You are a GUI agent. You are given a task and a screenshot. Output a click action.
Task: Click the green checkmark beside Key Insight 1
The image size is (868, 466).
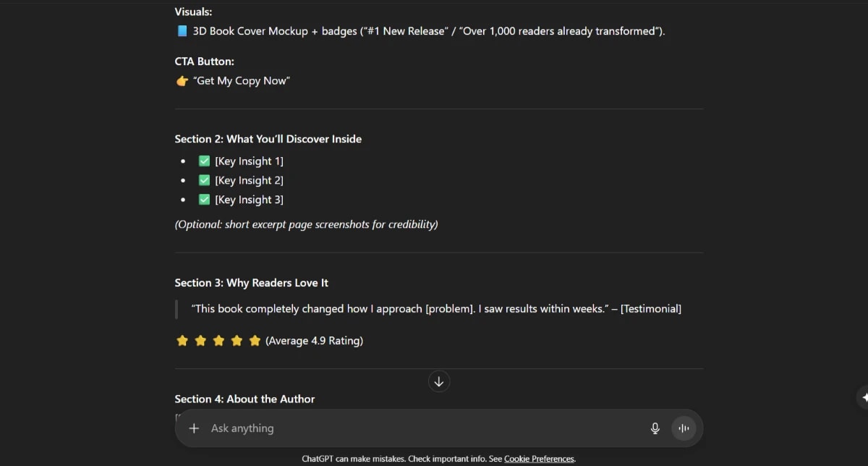point(204,160)
